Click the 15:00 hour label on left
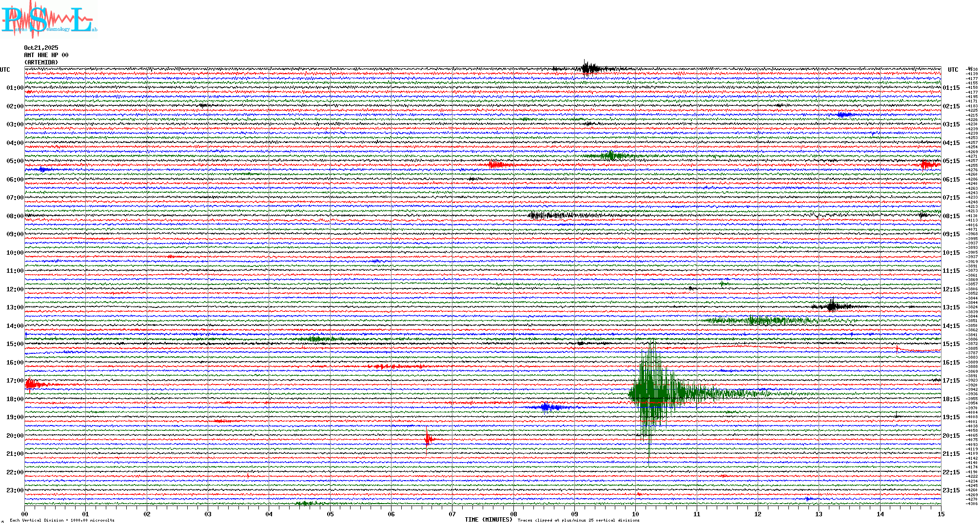 tap(15, 344)
